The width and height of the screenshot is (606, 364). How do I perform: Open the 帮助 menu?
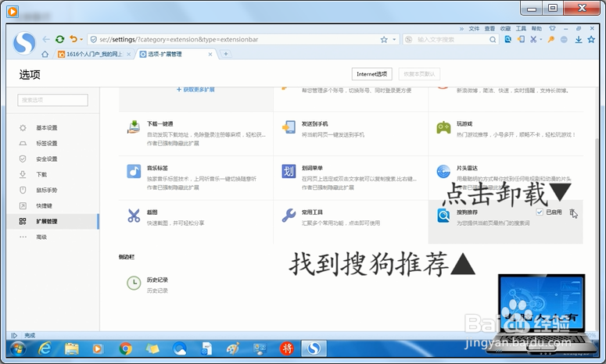click(536, 29)
